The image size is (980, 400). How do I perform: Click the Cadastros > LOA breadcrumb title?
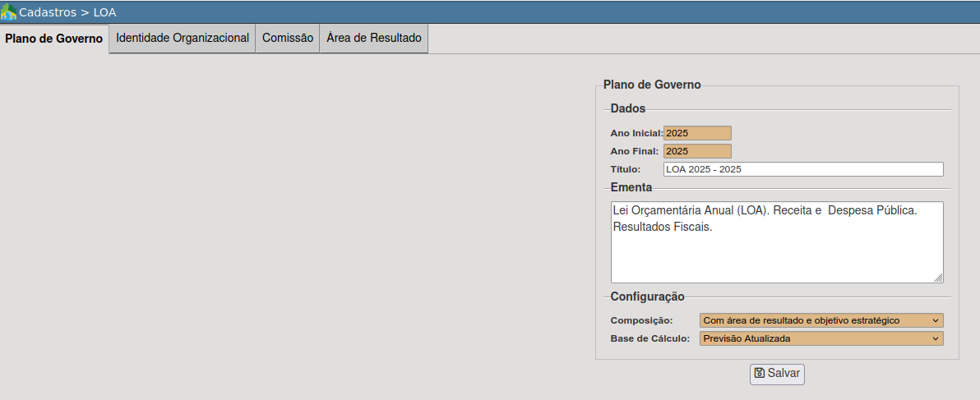(x=67, y=12)
